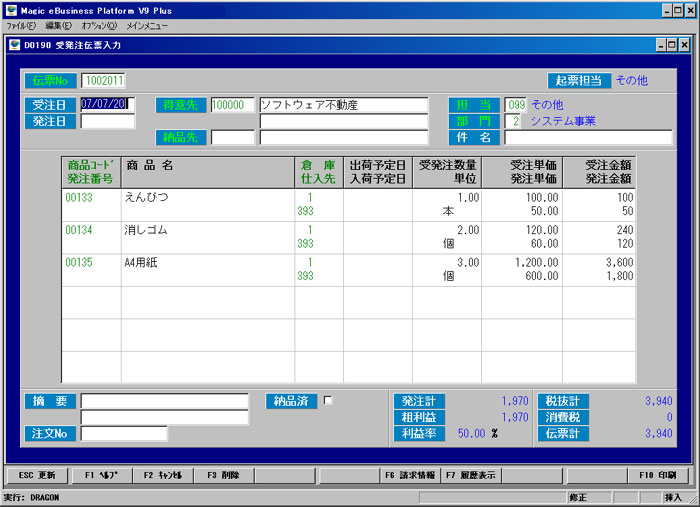
Task: Click the first 摘要 input field
Action: pyautogui.click(x=164, y=401)
